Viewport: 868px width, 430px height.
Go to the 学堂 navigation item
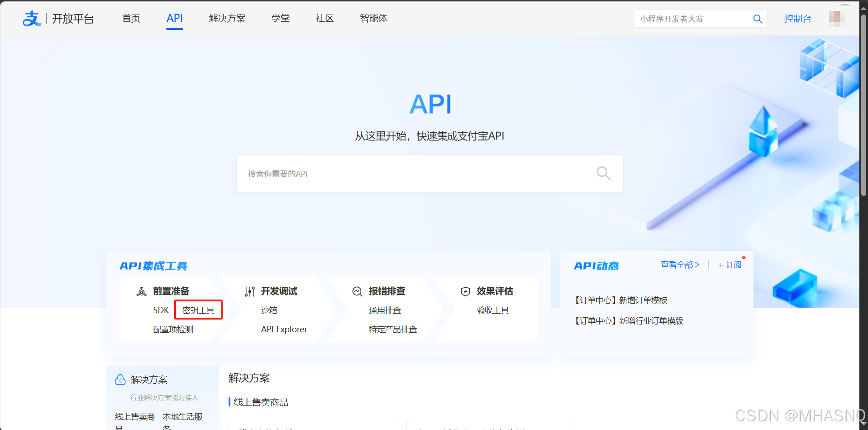coord(280,18)
